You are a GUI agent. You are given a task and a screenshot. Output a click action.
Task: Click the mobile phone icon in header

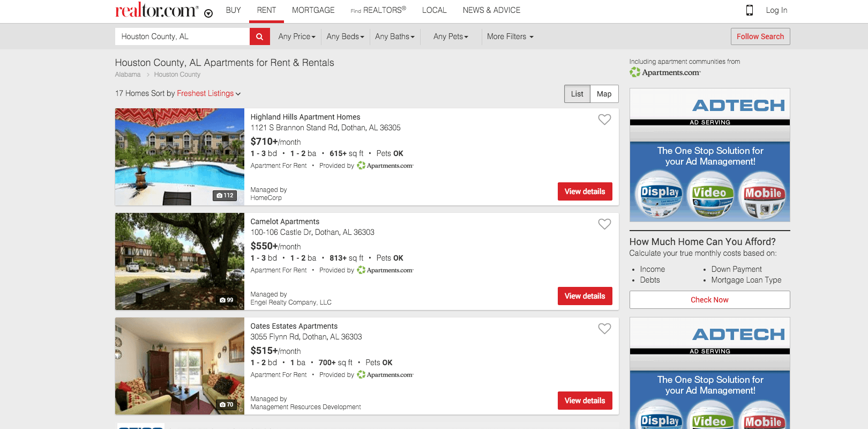click(x=750, y=10)
